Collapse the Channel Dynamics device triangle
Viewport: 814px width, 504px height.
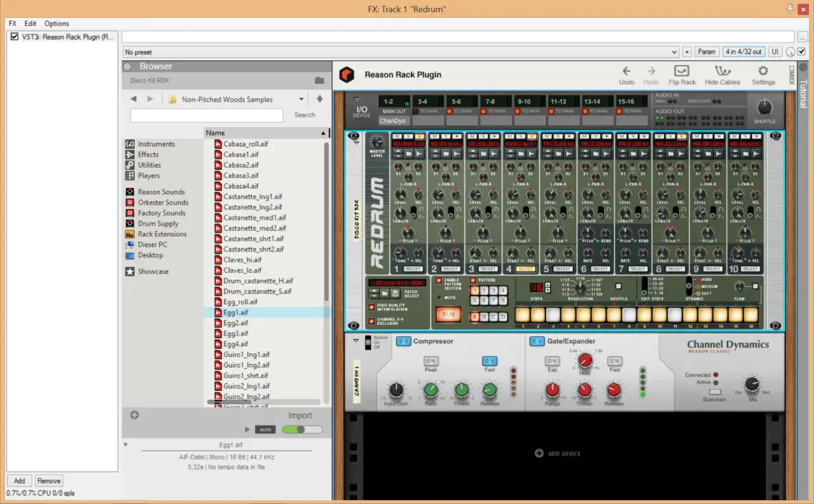click(x=356, y=341)
